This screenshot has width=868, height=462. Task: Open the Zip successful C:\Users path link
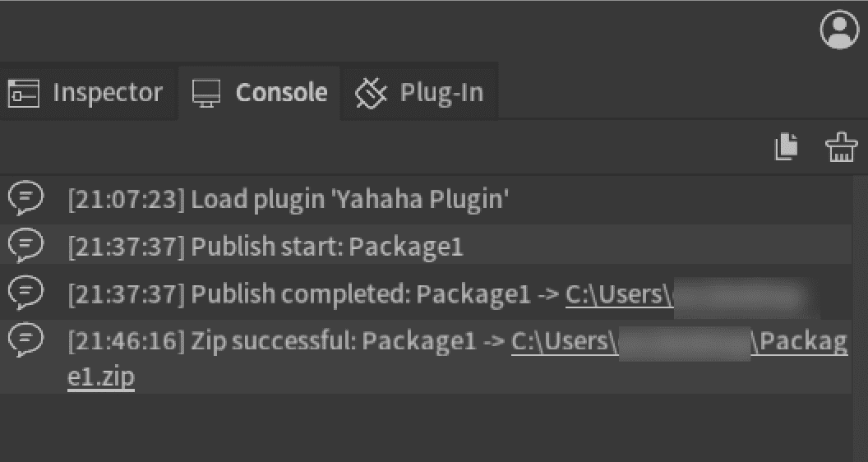pos(564,341)
